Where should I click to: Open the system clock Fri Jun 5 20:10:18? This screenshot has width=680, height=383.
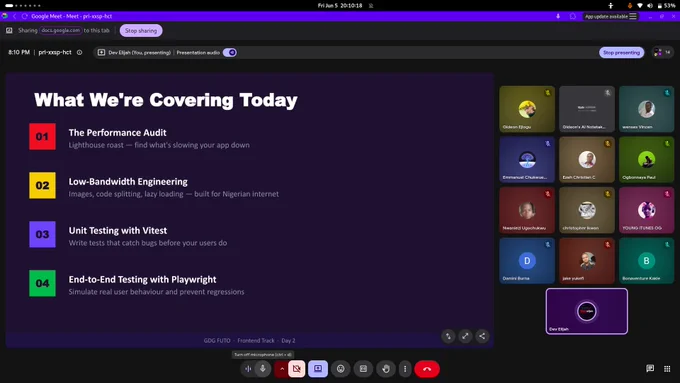coord(340,6)
